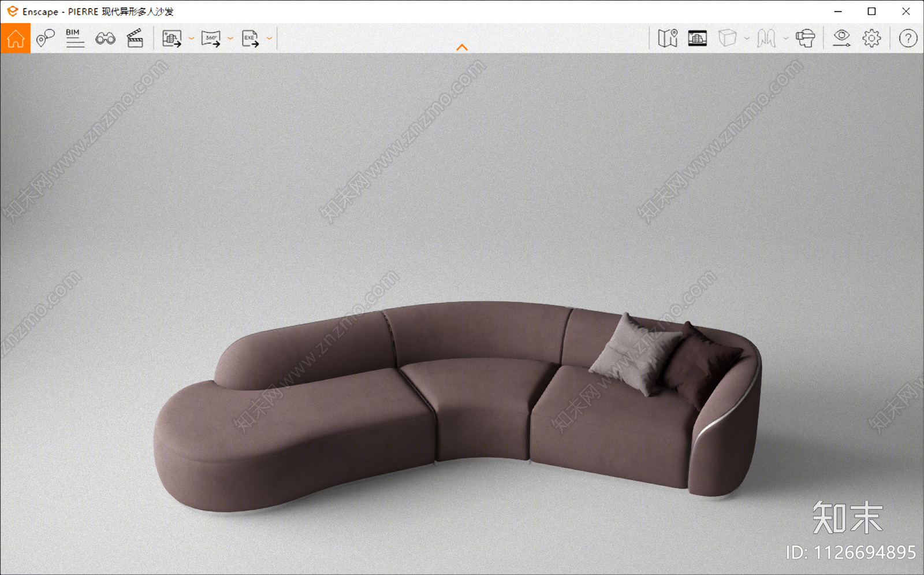Toggle the safe frame building icon
The width and height of the screenshot is (924, 575).
[x=698, y=39]
